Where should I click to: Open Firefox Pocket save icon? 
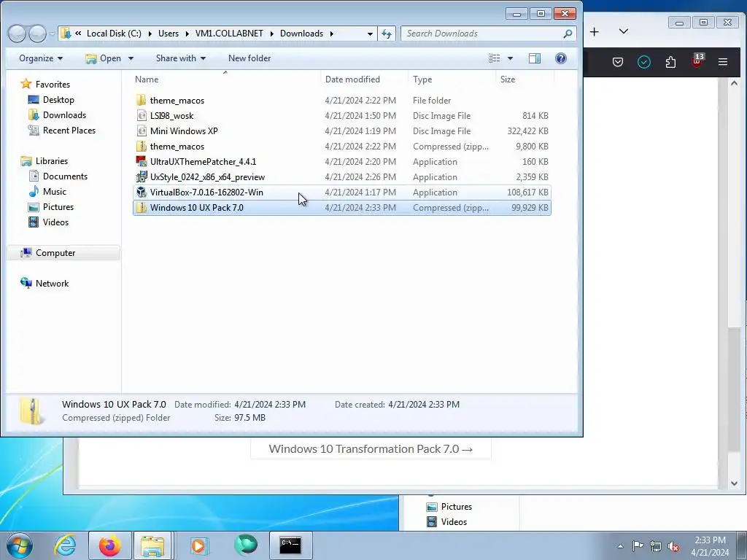[x=618, y=62]
